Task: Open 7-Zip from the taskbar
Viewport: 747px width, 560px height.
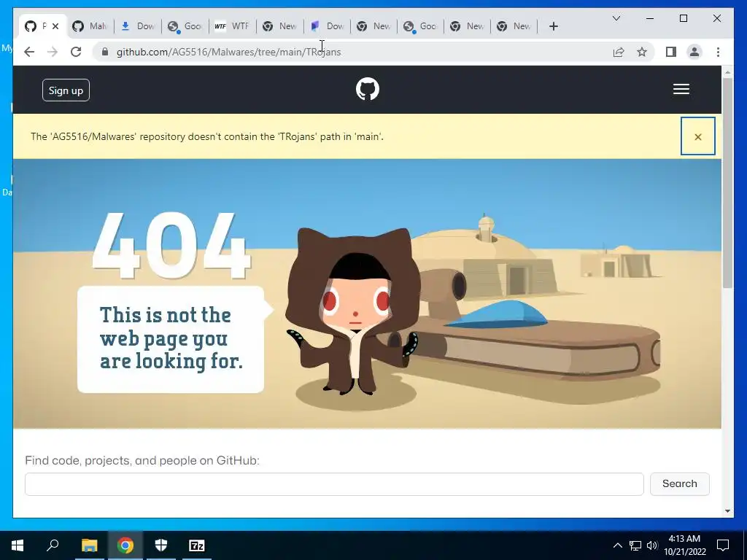Action: (x=197, y=545)
